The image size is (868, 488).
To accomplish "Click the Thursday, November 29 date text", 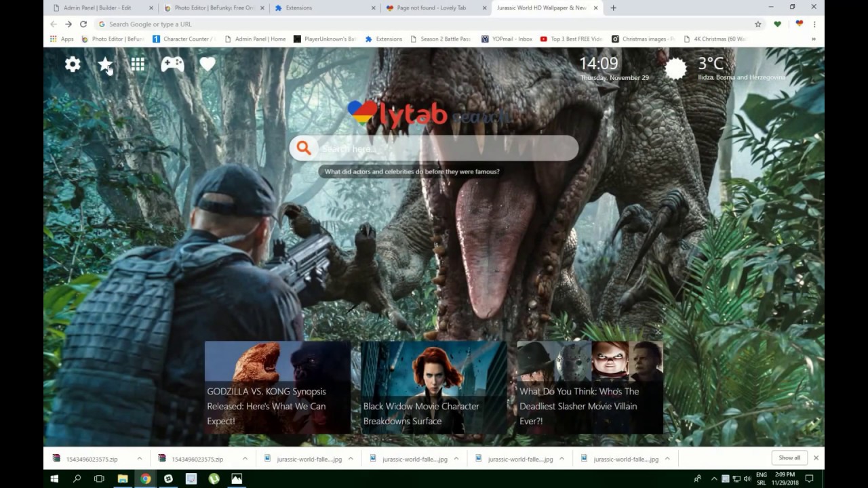I will pyautogui.click(x=614, y=78).
